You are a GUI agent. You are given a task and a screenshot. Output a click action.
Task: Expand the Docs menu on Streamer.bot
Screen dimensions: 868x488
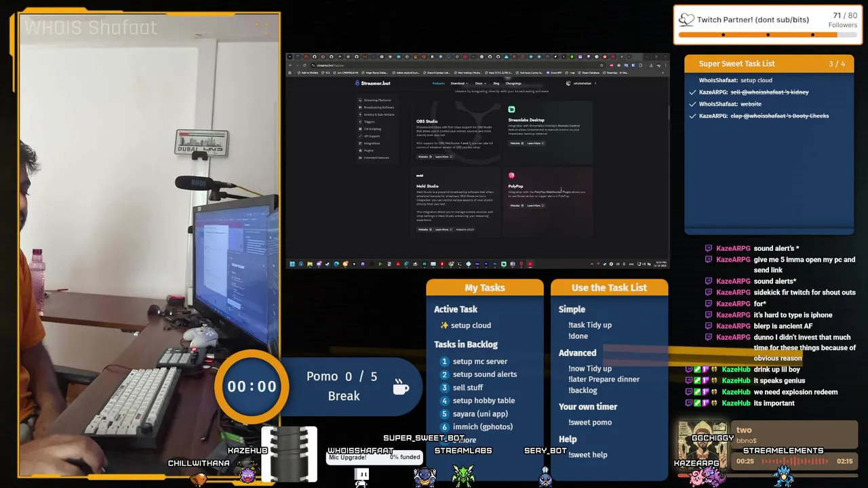tap(480, 83)
